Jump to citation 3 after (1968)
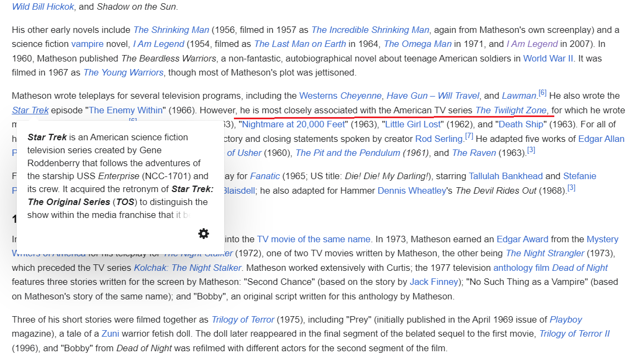Viewport: 644px width, 355px height. [571, 188]
